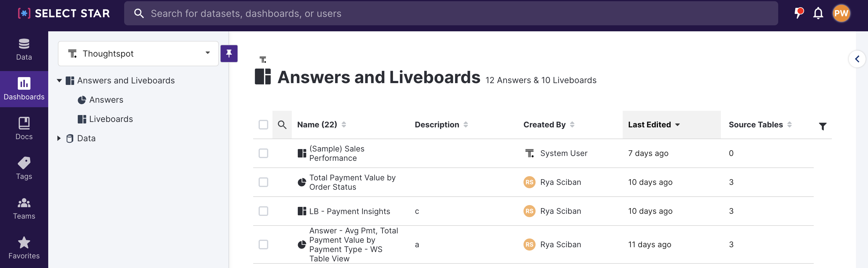This screenshot has width=868, height=268.
Task: Switch to the Docs section
Action: (24, 129)
